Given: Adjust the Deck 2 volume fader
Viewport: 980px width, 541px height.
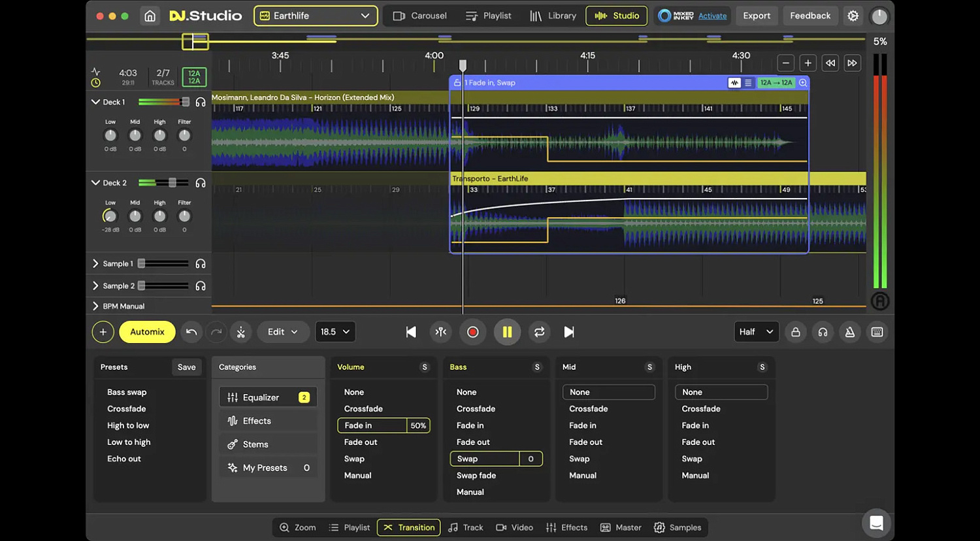Looking at the screenshot, I should click(172, 183).
